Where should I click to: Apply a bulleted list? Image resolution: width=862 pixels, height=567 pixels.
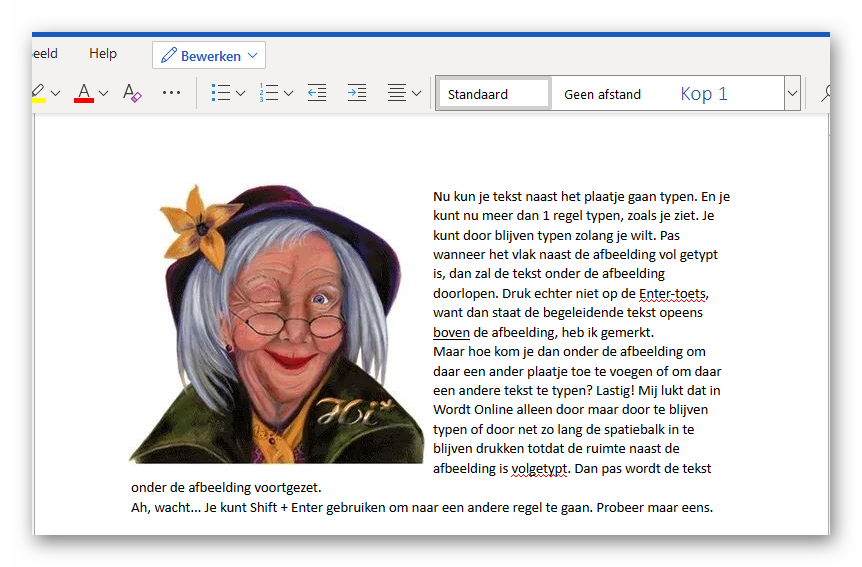click(x=221, y=93)
